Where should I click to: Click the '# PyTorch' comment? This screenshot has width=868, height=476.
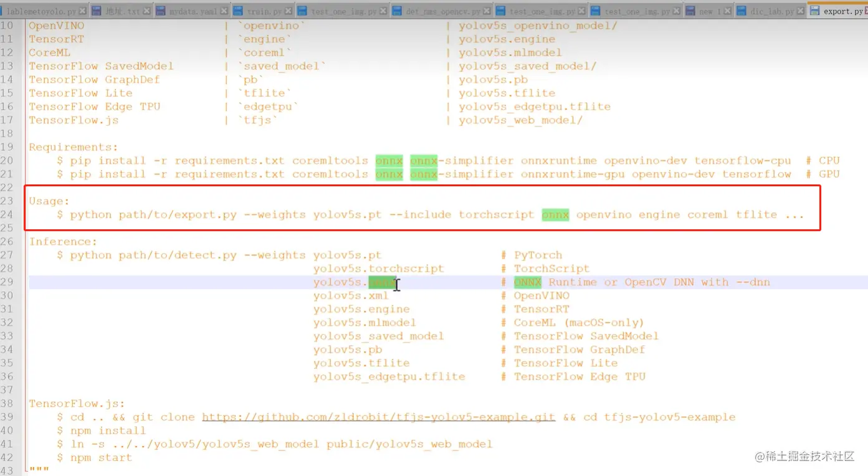click(532, 255)
